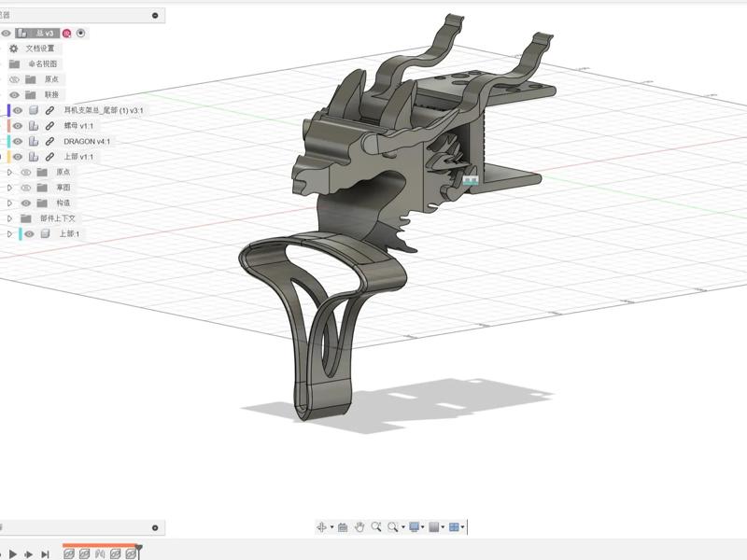Viewport: 747px width, 560px height.
Task: Hide the DRAGON v4:1 component
Action: pos(18,142)
